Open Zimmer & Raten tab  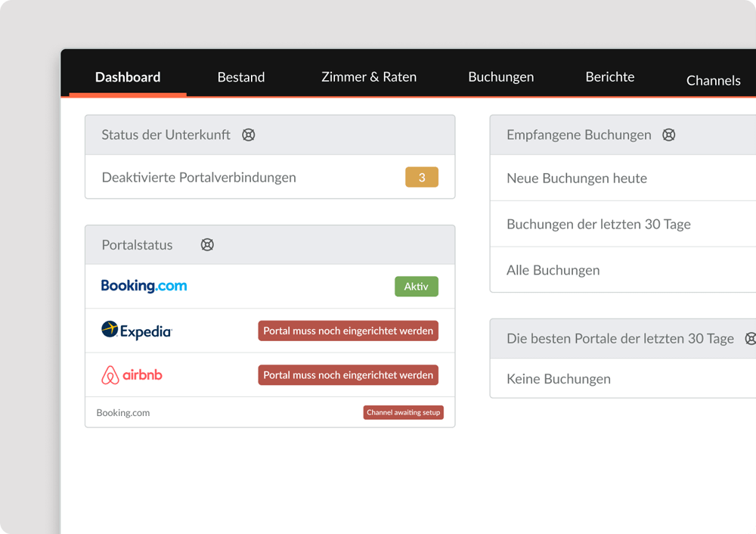click(369, 77)
